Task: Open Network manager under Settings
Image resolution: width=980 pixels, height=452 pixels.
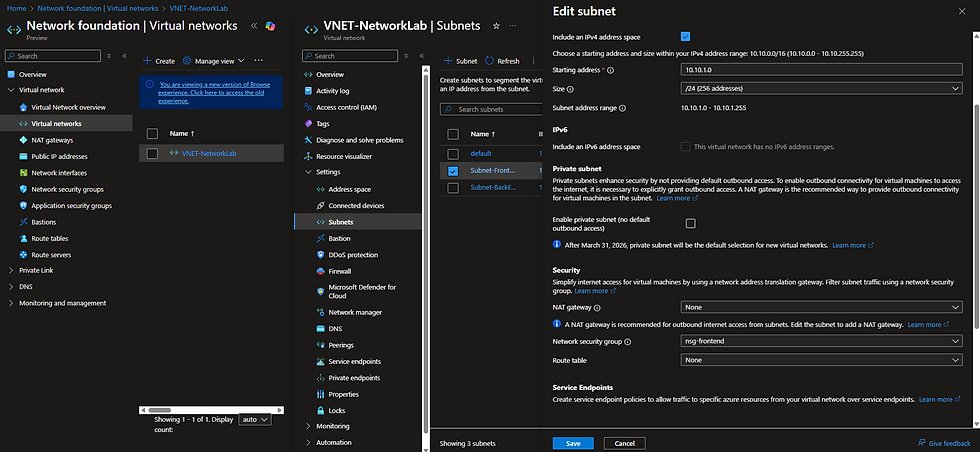Action: coord(355,312)
